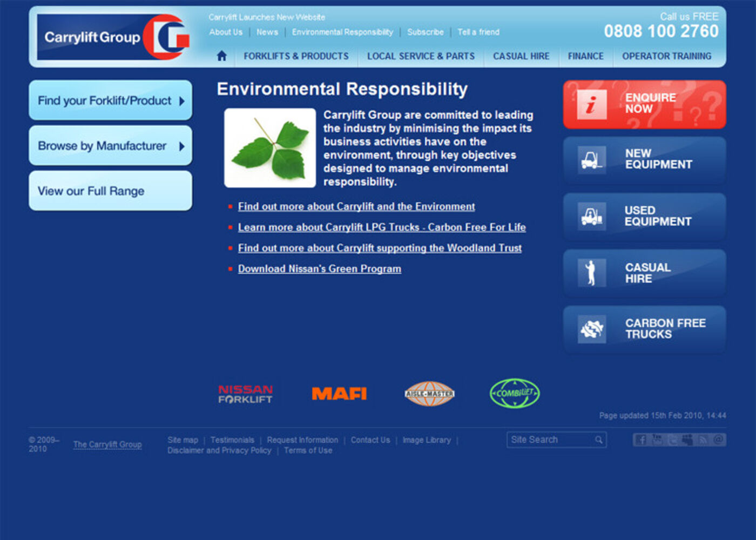Click the Facebook icon in footer
Viewport: 756px width, 540px height.
click(641, 440)
